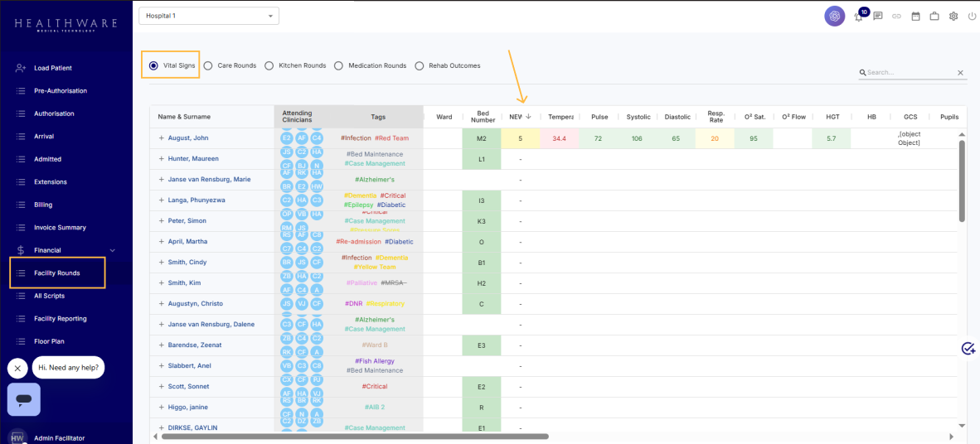Go to Floor Plan in sidebar
The image size is (980, 444).
click(x=49, y=341)
